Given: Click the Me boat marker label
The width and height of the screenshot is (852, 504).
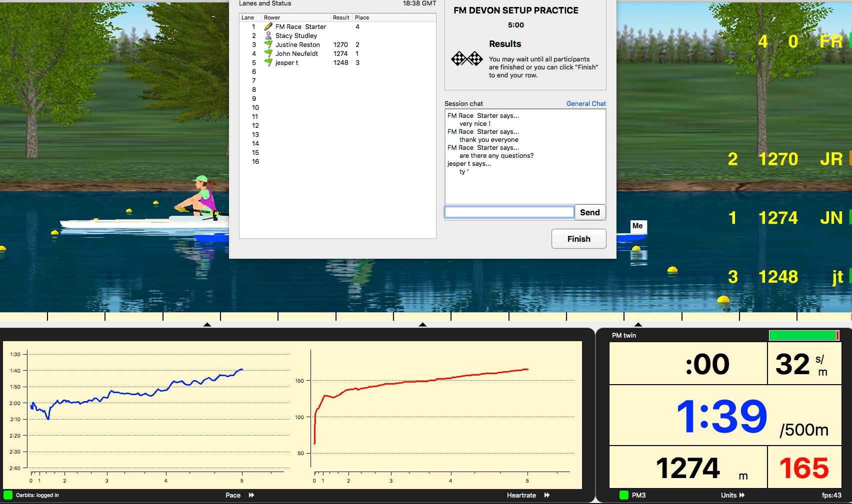Looking at the screenshot, I should pos(637,226).
